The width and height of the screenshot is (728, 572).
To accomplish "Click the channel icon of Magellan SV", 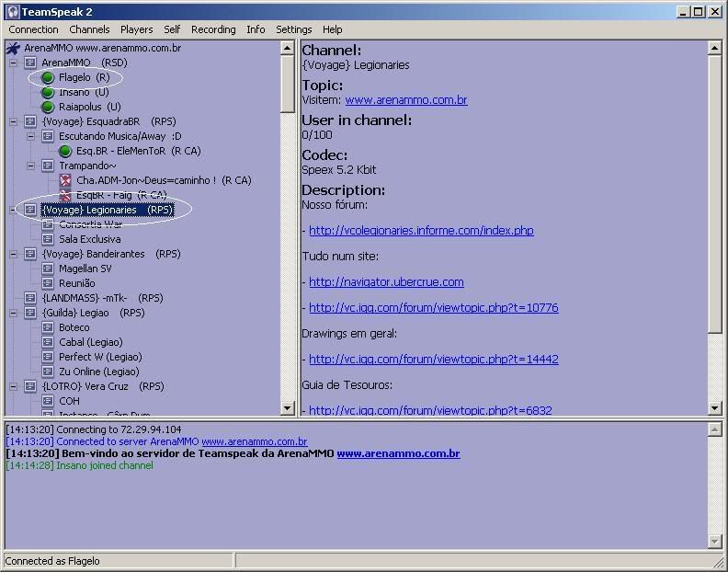I will (48, 269).
